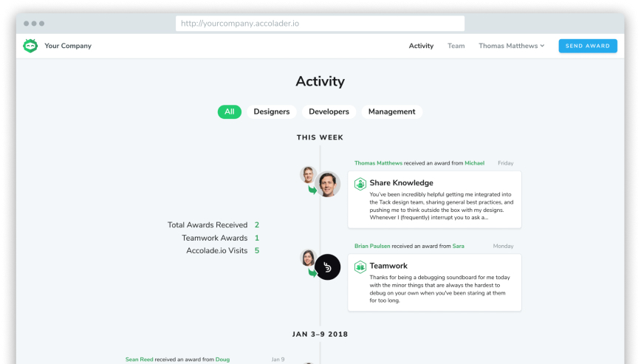Filter activity by Developers
641x364 pixels.
tap(329, 111)
